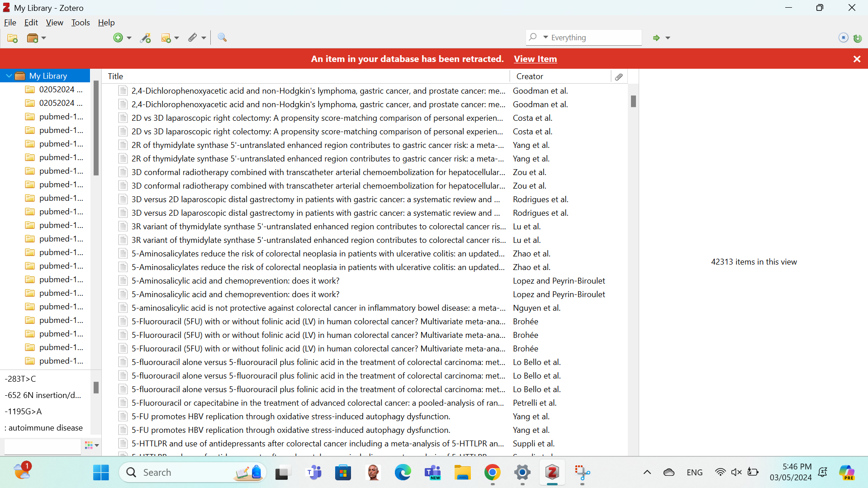Click the attachment column paperclip header

coord(619,76)
